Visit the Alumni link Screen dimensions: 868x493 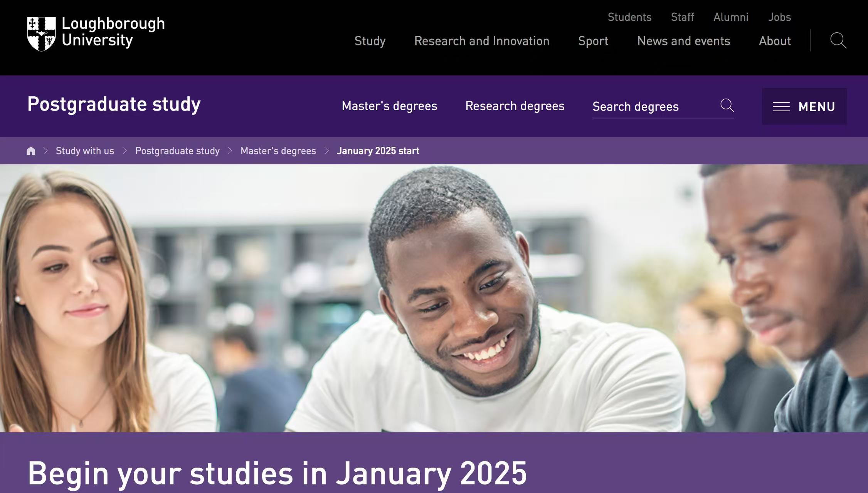pos(731,17)
